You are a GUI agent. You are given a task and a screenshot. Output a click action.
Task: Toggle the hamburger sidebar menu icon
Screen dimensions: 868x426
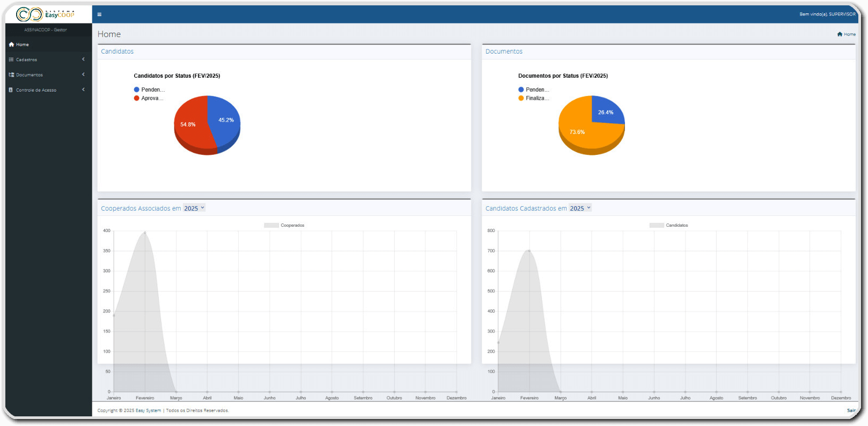(x=99, y=14)
